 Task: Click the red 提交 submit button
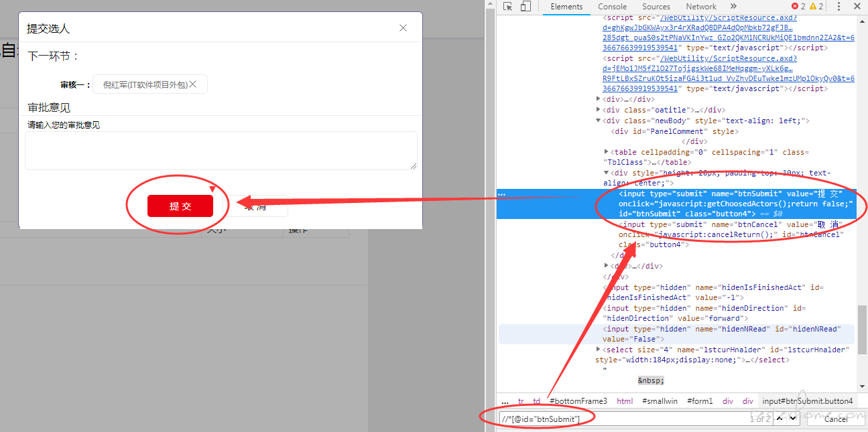click(x=180, y=206)
